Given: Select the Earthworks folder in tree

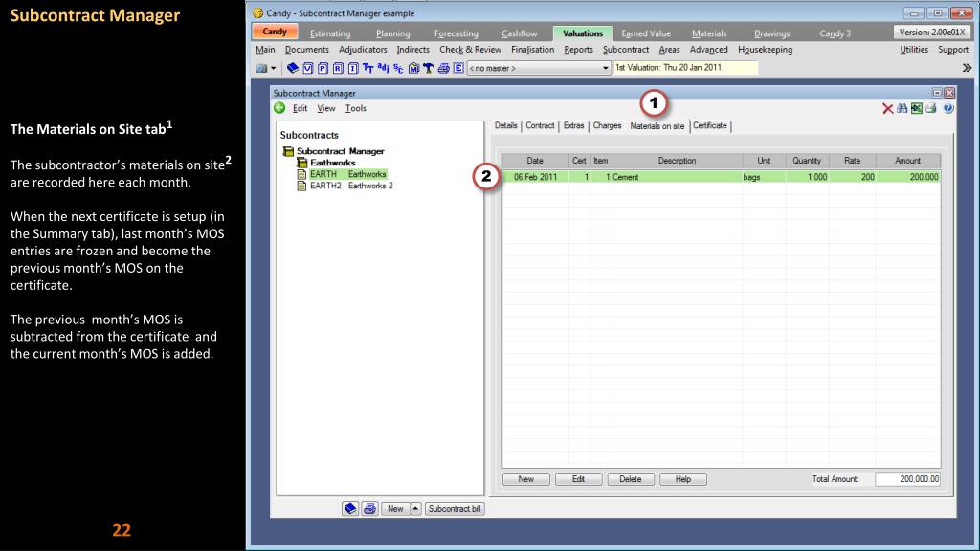Looking at the screenshot, I should [326, 163].
